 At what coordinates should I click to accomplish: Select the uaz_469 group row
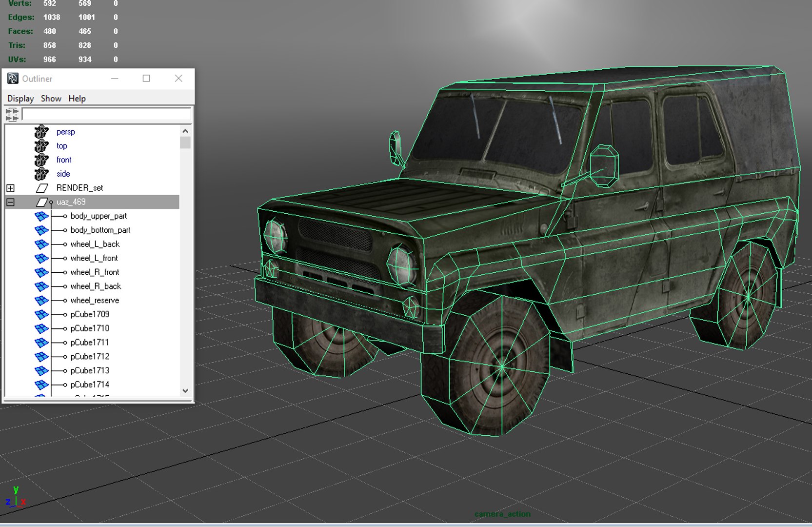click(x=93, y=202)
